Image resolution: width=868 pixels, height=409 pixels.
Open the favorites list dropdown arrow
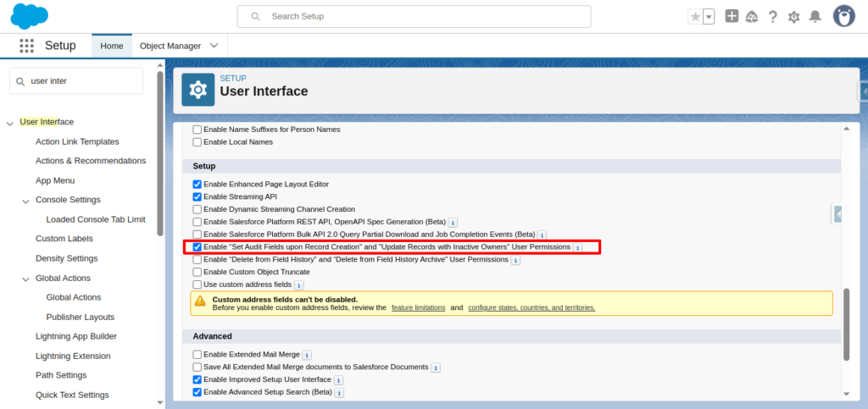(709, 17)
